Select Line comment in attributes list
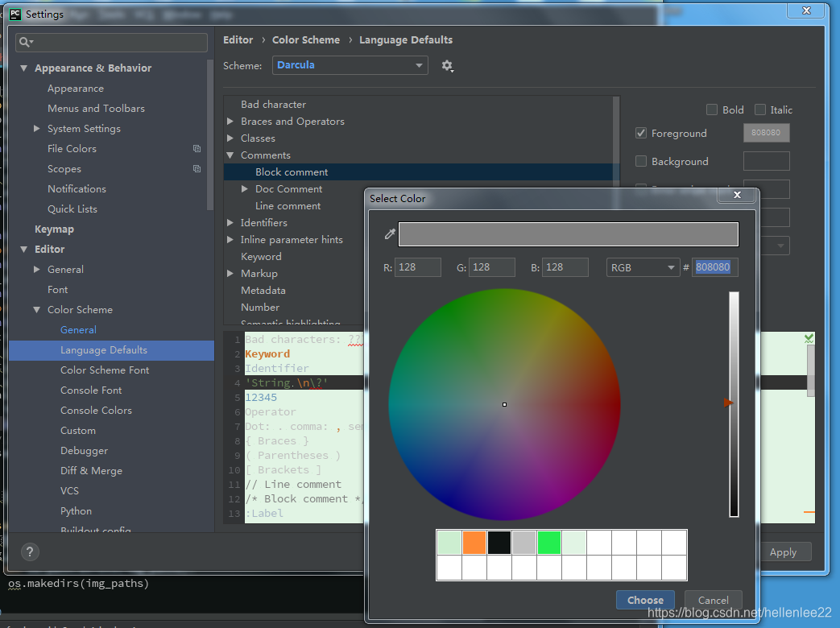The image size is (840, 628). [x=288, y=205]
